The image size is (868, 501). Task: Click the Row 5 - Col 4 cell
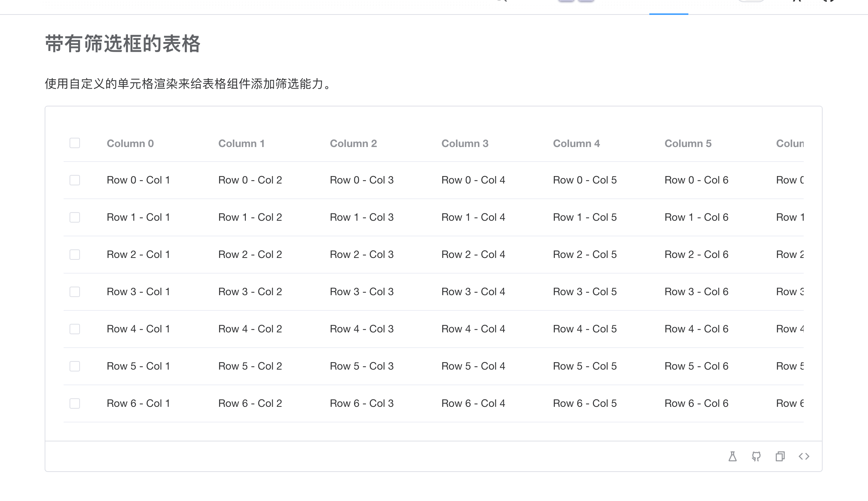(473, 366)
